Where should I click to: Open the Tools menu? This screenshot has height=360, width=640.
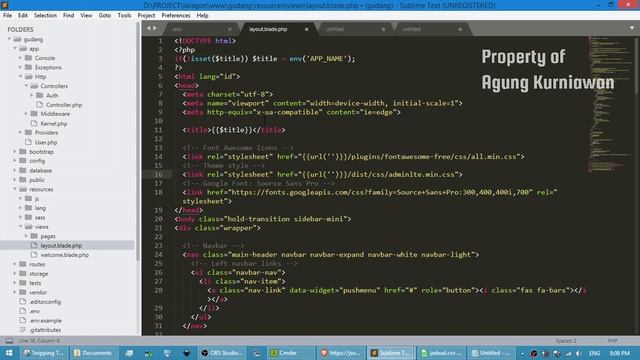point(124,15)
